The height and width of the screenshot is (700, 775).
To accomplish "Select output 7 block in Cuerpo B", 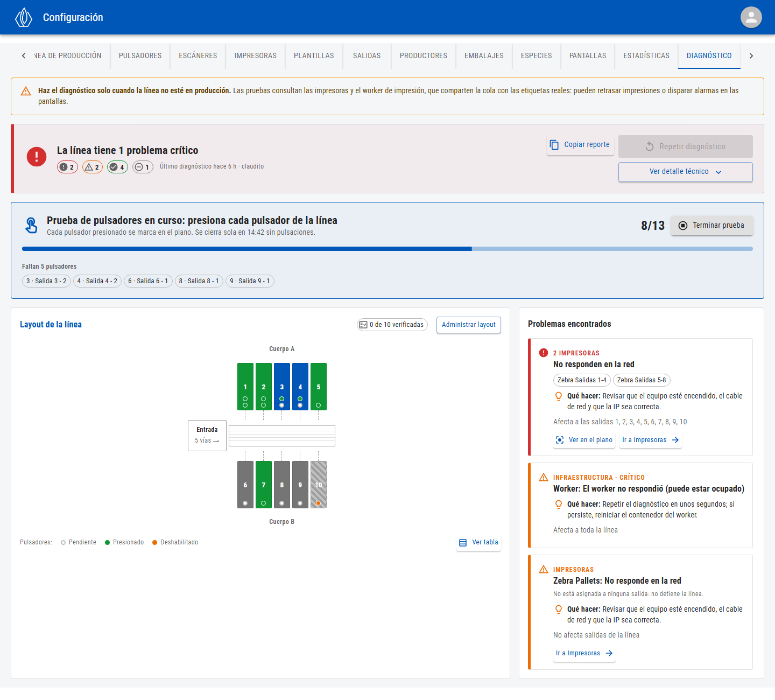I will [x=264, y=485].
